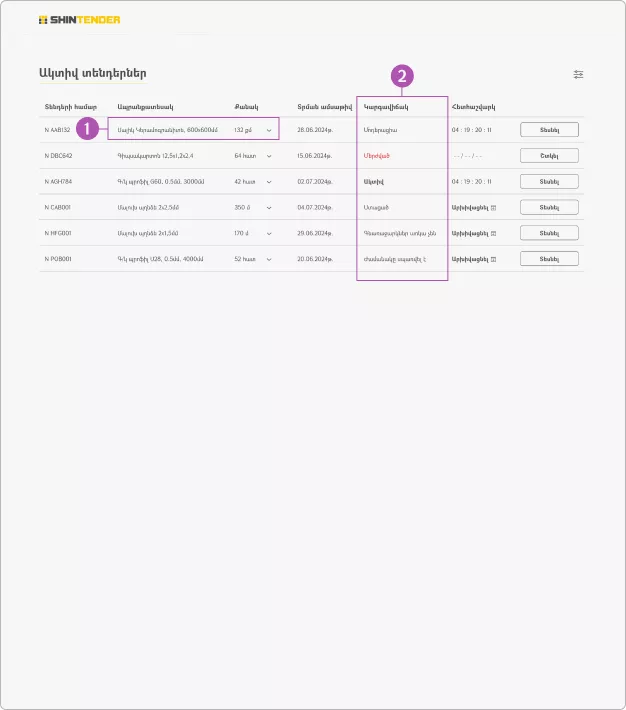The height and width of the screenshot is (710, 626).
Task: Open the quantity chevron in row N POB001
Action: (269, 259)
